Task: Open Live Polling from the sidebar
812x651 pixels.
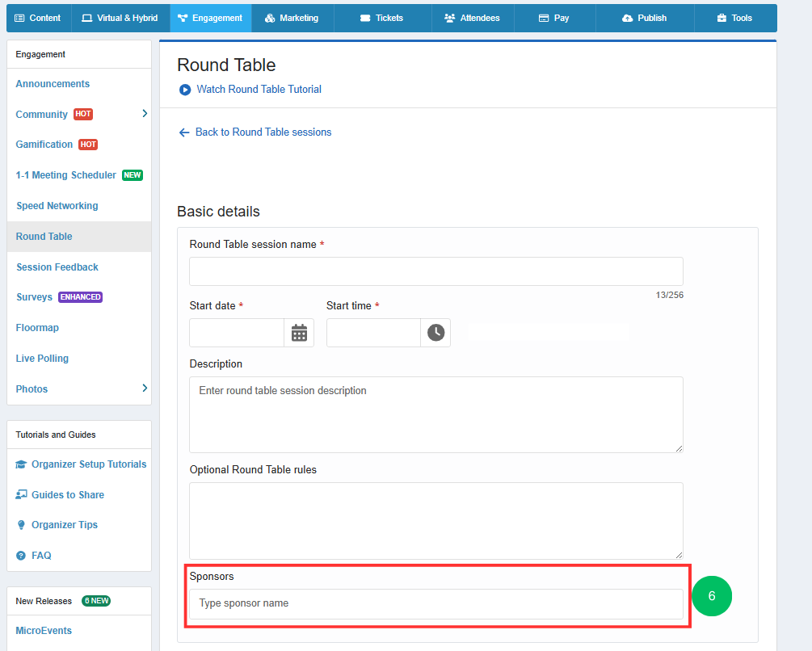Action: pos(42,358)
